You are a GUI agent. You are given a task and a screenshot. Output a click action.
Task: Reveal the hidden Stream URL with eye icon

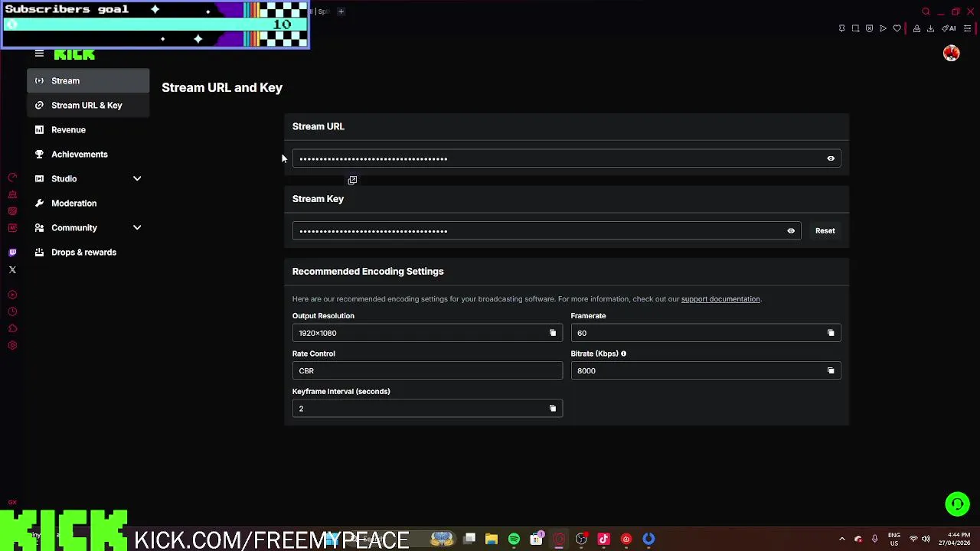pyautogui.click(x=831, y=158)
